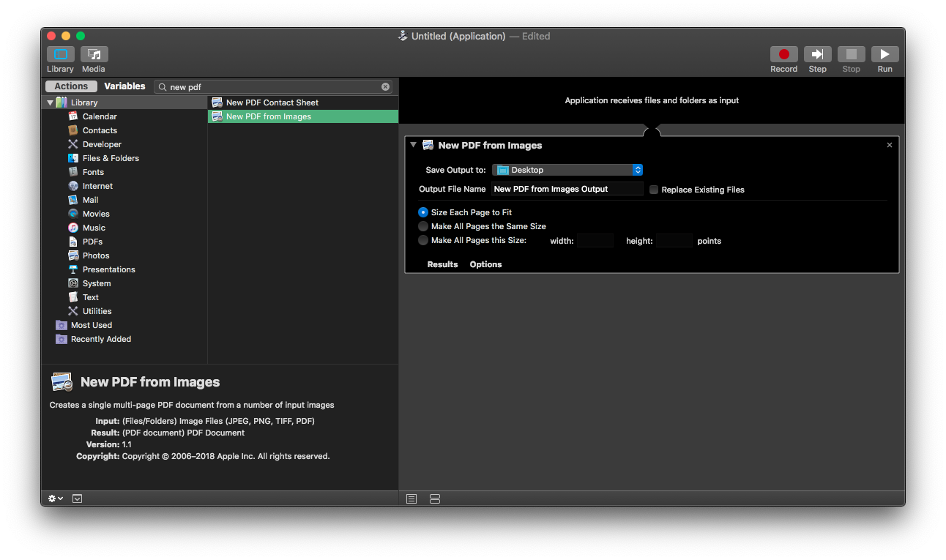Select Make All Pages this Size

[x=423, y=240]
